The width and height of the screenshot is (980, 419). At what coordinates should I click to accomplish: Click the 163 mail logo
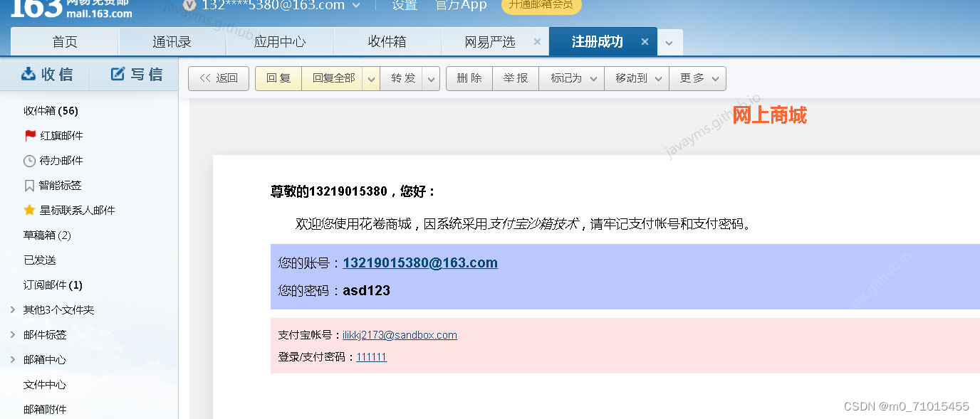tap(71, 9)
